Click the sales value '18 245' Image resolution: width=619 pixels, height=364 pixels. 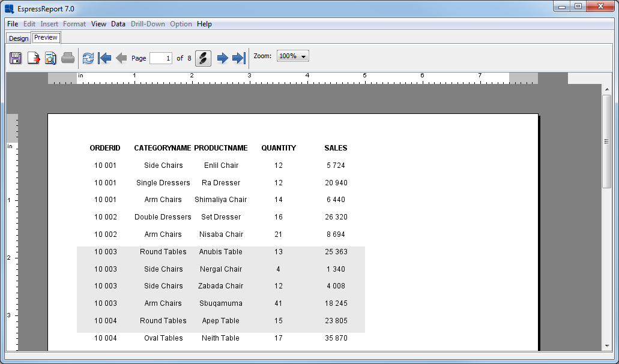(336, 303)
